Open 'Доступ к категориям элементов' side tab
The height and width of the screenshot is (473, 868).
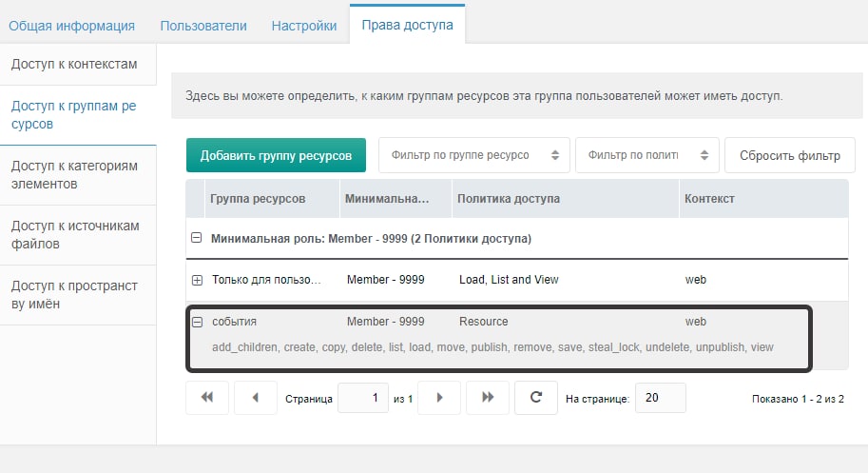point(78,175)
